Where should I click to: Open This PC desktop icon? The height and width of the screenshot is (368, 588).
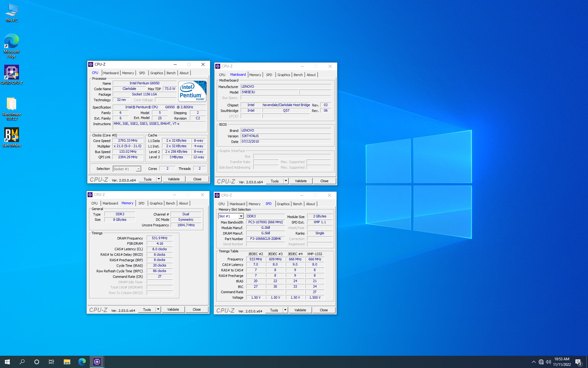pyautogui.click(x=12, y=13)
